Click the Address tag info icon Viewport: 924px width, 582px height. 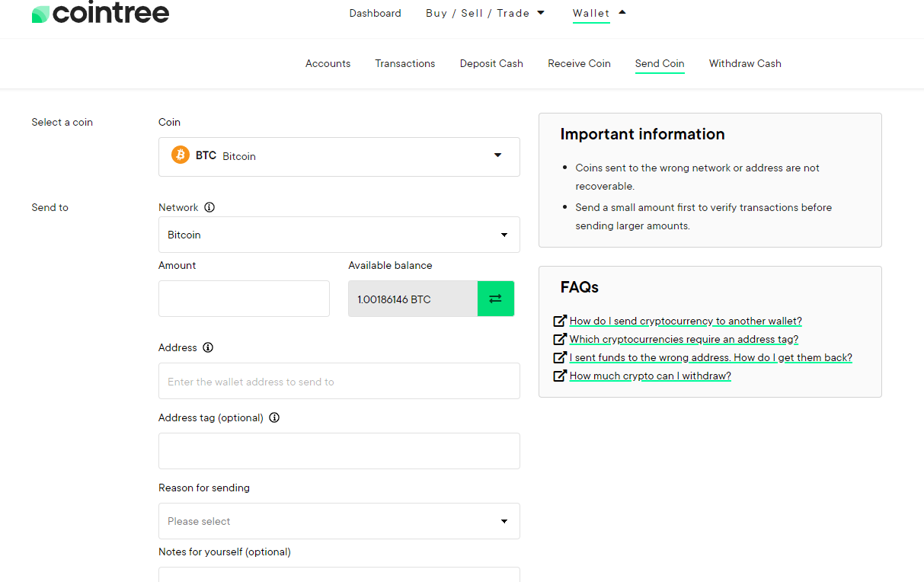coord(274,417)
